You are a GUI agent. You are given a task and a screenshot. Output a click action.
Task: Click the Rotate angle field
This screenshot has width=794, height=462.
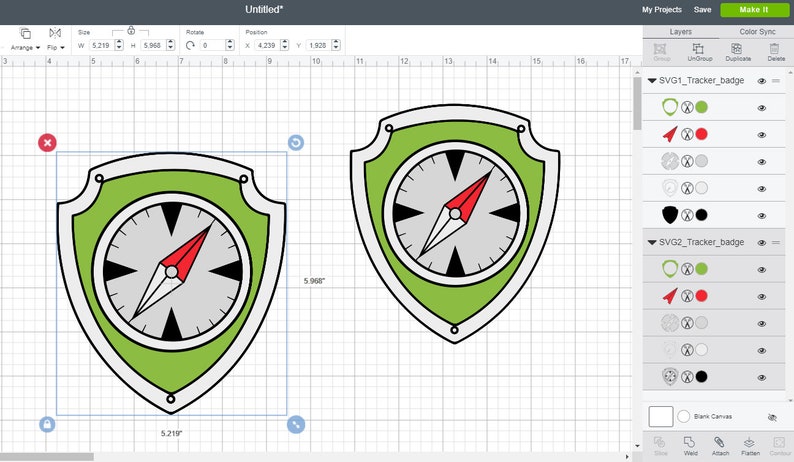click(212, 45)
